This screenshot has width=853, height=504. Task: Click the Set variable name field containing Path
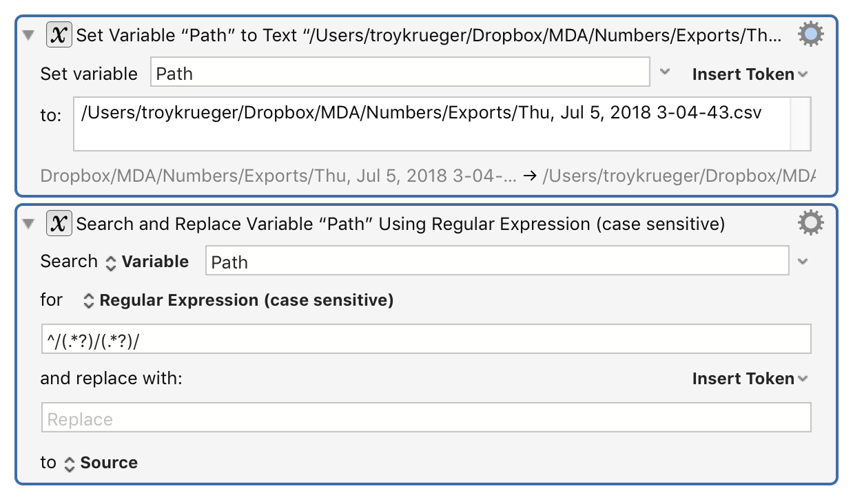400,72
